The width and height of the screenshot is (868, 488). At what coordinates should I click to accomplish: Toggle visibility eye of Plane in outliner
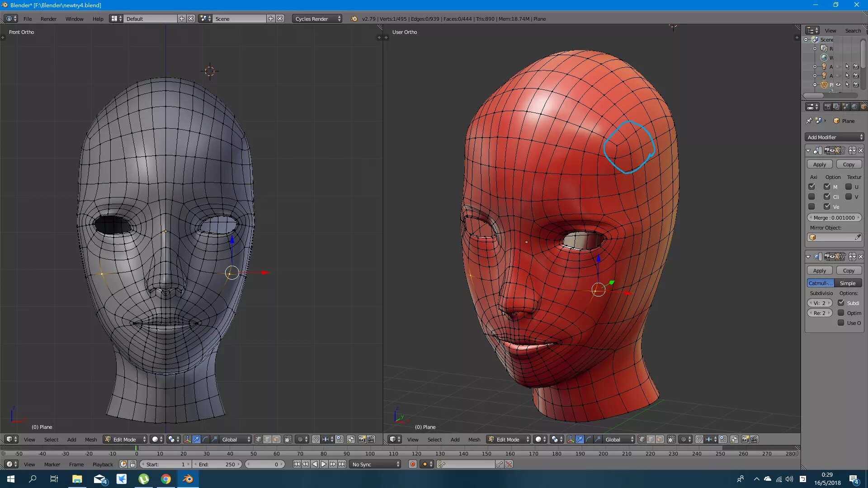point(838,84)
